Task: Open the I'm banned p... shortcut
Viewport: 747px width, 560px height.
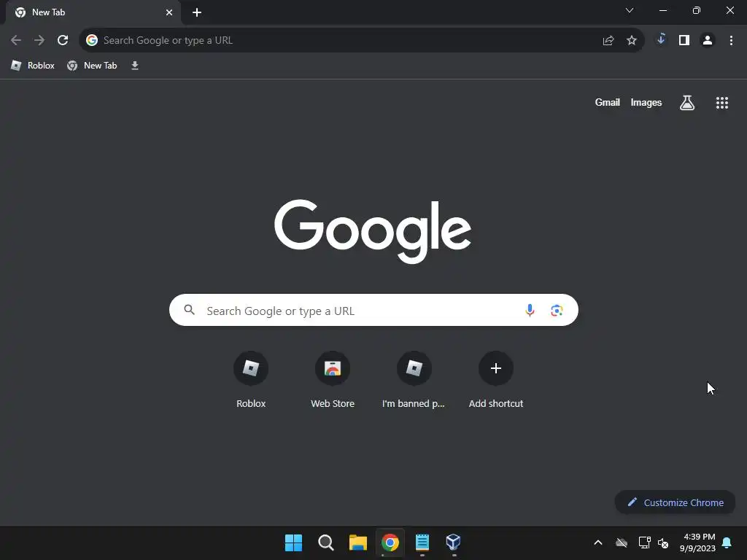Action: [414, 380]
